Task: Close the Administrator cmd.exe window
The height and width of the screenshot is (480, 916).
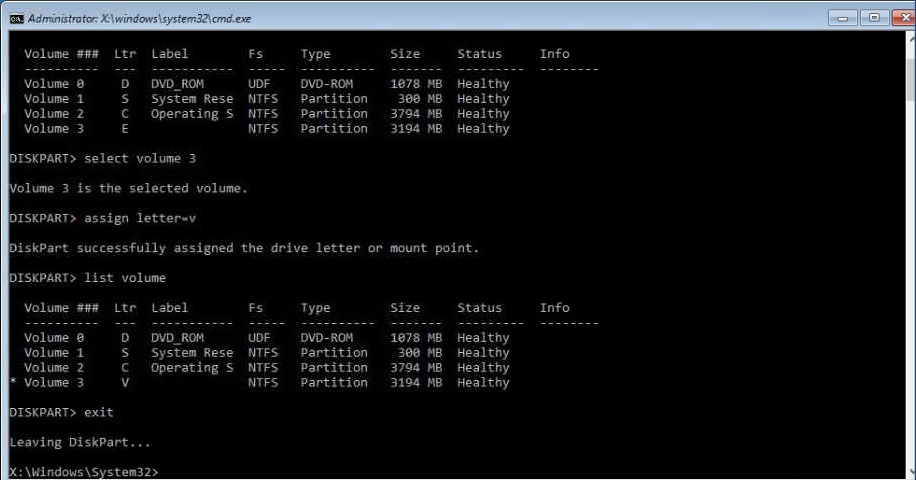Action: [904, 18]
